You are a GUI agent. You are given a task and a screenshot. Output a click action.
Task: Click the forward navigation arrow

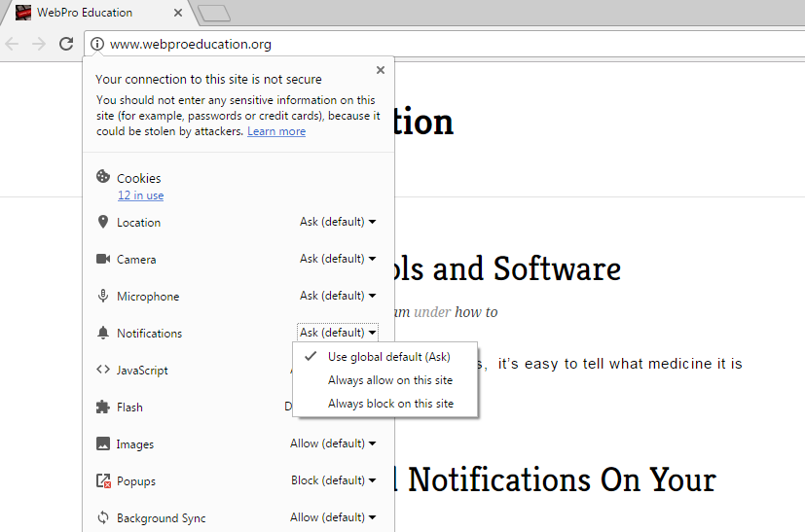pos(39,44)
